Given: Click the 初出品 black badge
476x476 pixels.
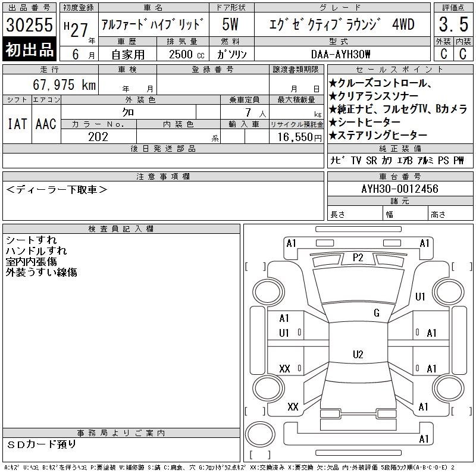Looking at the screenshot, I should pos(30,50).
